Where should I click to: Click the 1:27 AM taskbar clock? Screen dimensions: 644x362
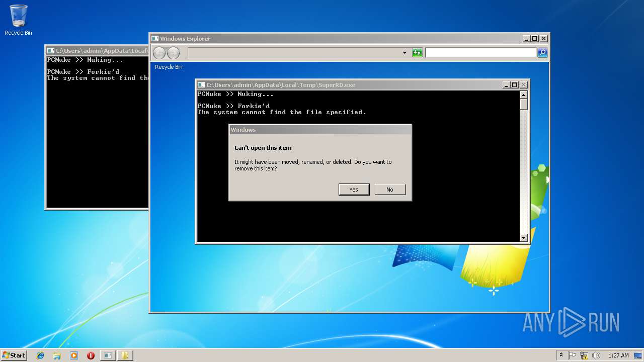tap(618, 355)
